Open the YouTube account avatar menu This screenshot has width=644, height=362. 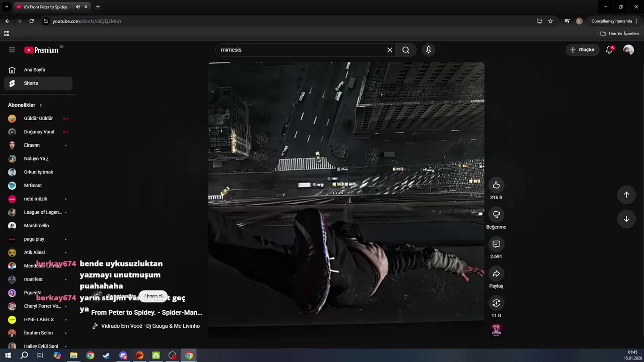[628, 50]
